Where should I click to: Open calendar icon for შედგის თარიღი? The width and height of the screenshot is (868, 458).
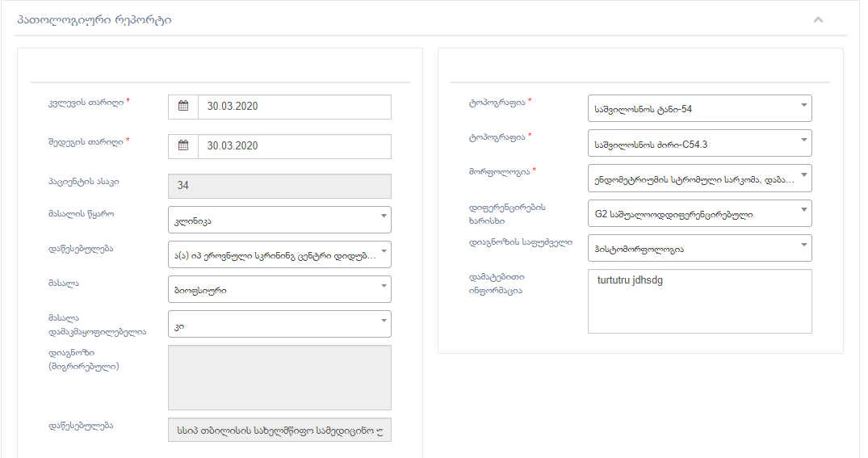[x=183, y=146]
